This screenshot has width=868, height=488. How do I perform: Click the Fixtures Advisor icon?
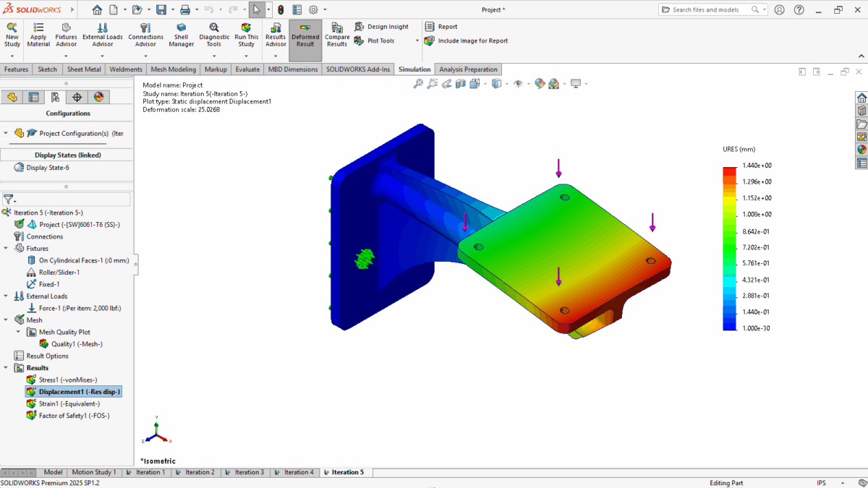pyautogui.click(x=66, y=27)
